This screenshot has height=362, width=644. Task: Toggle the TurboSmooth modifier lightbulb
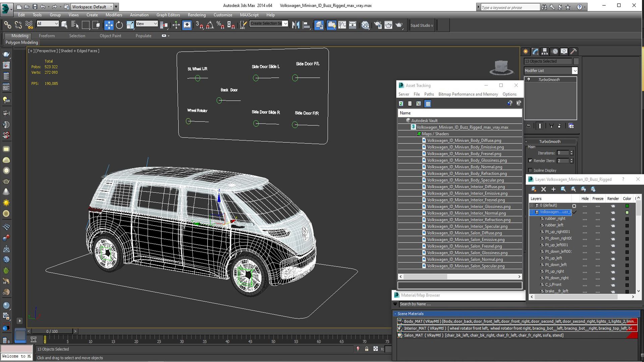tap(529, 80)
